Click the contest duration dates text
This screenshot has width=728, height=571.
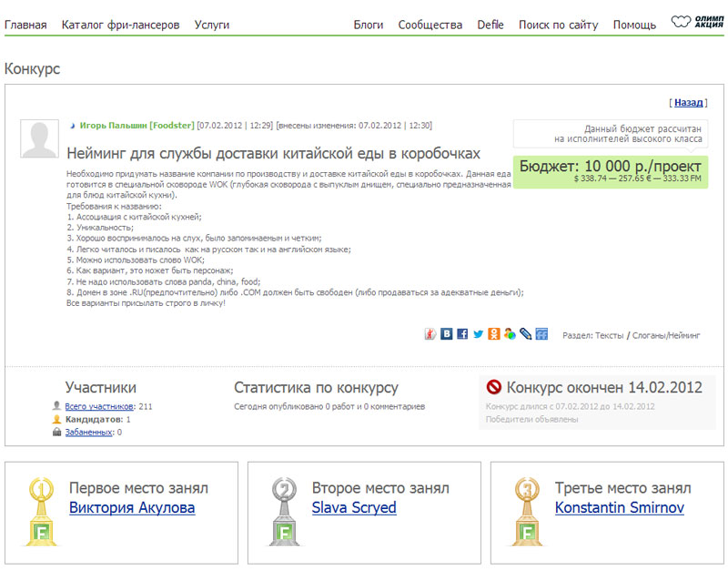(x=571, y=406)
